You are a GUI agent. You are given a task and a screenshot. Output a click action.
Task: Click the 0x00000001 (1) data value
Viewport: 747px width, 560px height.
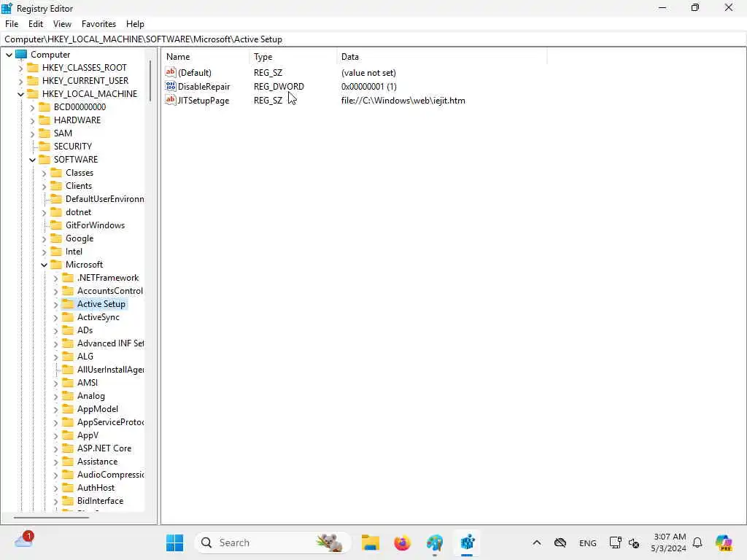point(368,86)
